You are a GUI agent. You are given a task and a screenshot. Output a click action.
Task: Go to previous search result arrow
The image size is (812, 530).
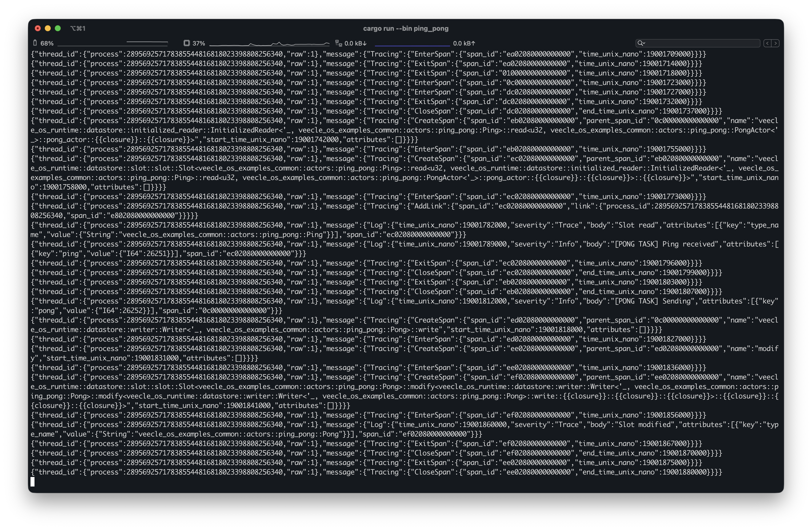click(767, 43)
